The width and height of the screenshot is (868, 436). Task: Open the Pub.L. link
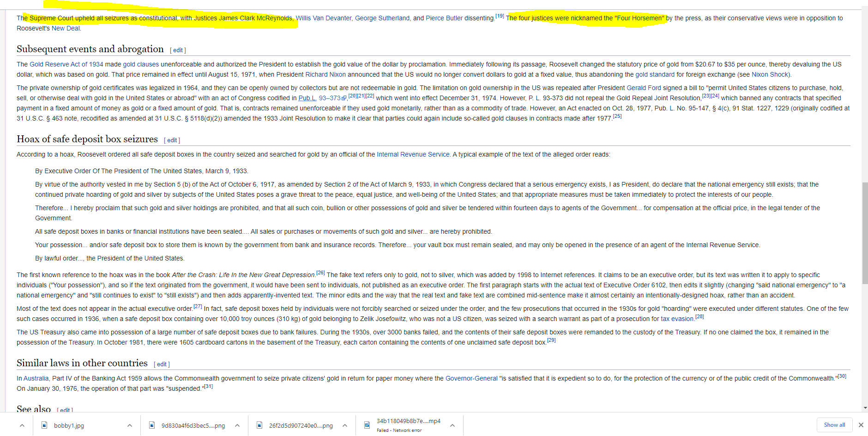point(307,98)
